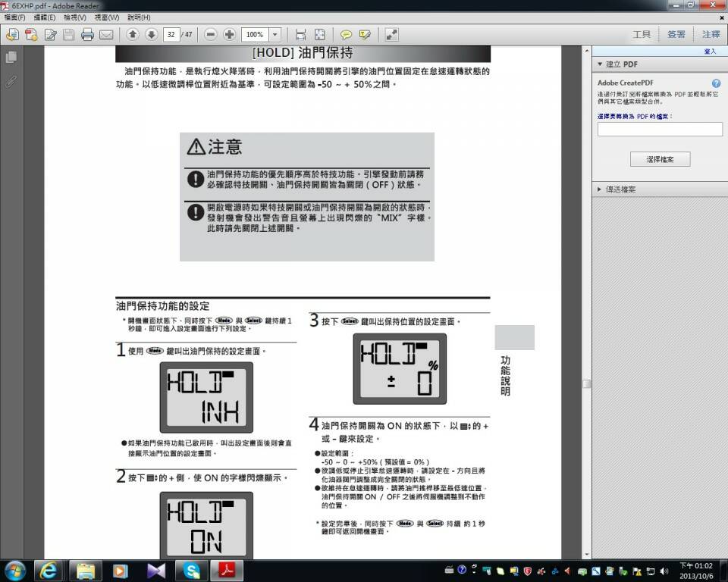The width and height of the screenshot is (728, 582).
Task: Print the document using printer icon
Action: pos(87,34)
